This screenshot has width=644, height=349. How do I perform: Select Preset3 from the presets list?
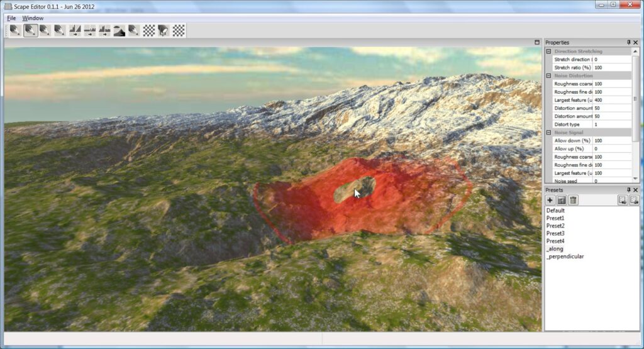[555, 233]
